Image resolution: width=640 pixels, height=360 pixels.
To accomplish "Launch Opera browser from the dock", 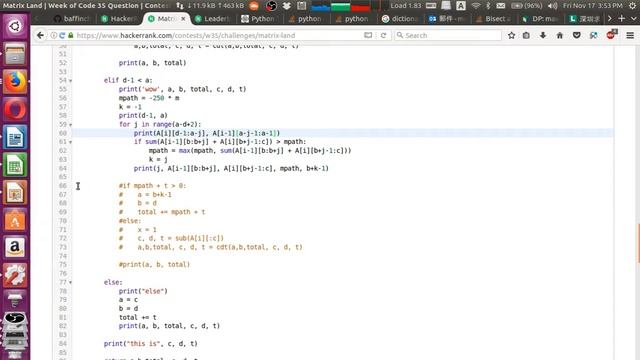I will click(x=15, y=109).
